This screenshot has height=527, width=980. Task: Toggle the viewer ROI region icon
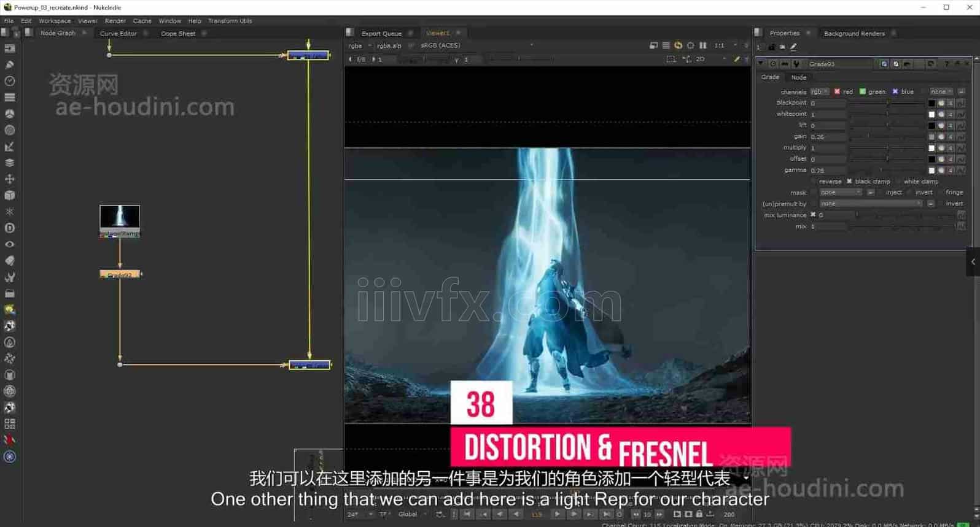click(671, 60)
